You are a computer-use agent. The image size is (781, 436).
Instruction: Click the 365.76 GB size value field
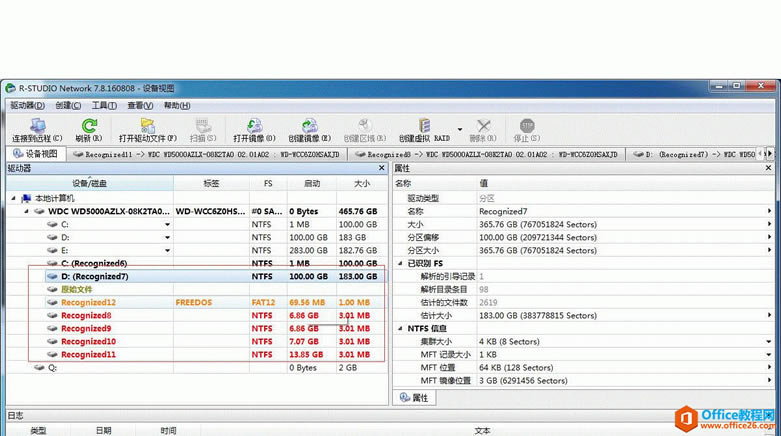(x=538, y=225)
